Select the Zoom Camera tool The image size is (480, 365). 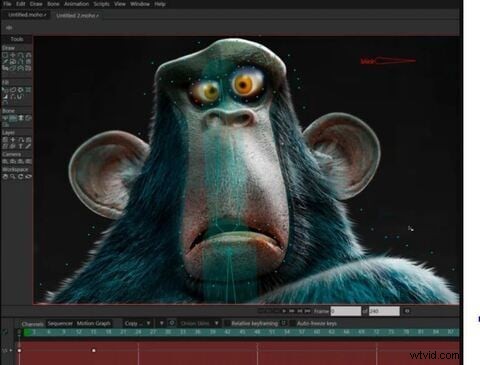tap(13, 161)
